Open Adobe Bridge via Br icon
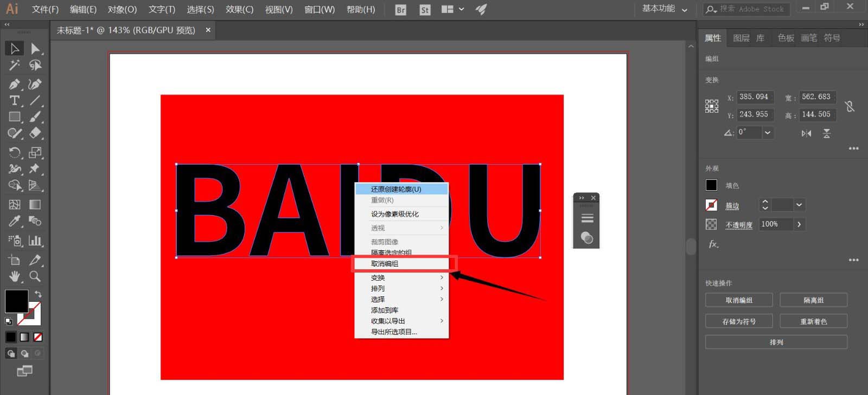 coord(401,10)
